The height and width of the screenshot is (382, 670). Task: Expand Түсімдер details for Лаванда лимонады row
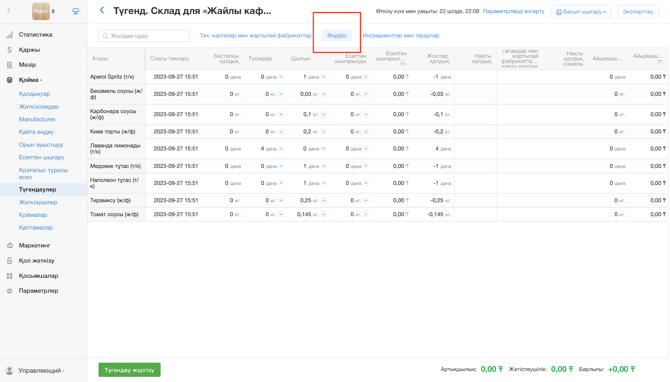(281, 149)
